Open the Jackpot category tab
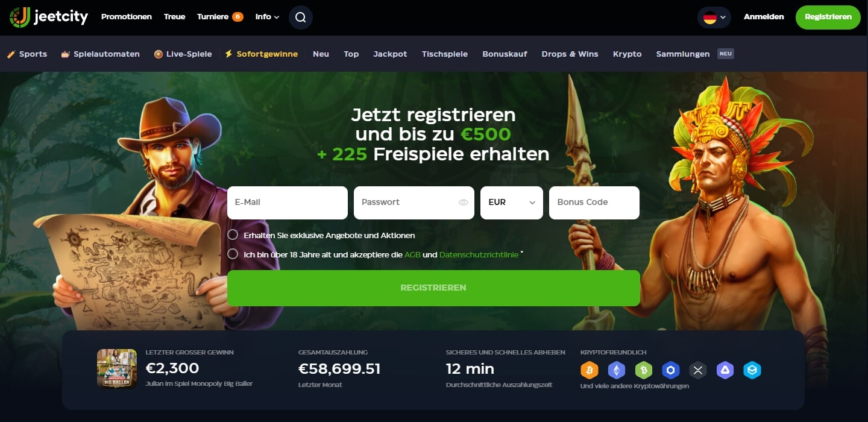Image resolution: width=868 pixels, height=422 pixels. (x=390, y=54)
